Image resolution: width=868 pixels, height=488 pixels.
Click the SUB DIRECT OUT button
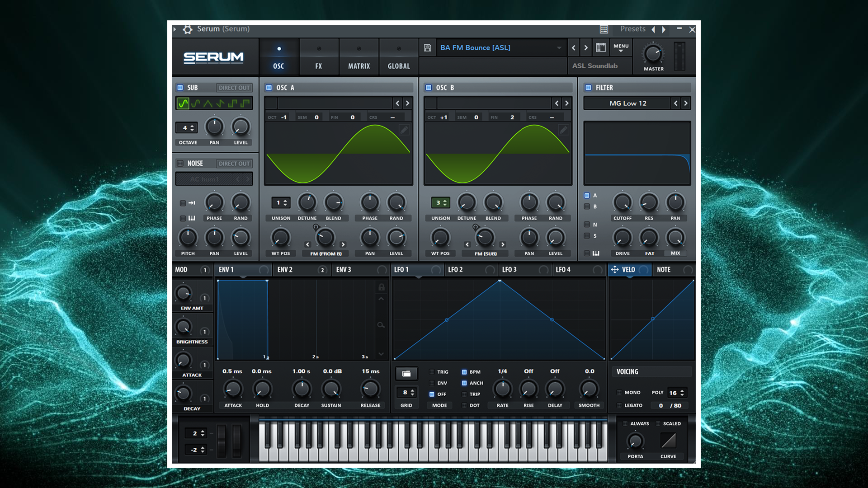(x=234, y=88)
